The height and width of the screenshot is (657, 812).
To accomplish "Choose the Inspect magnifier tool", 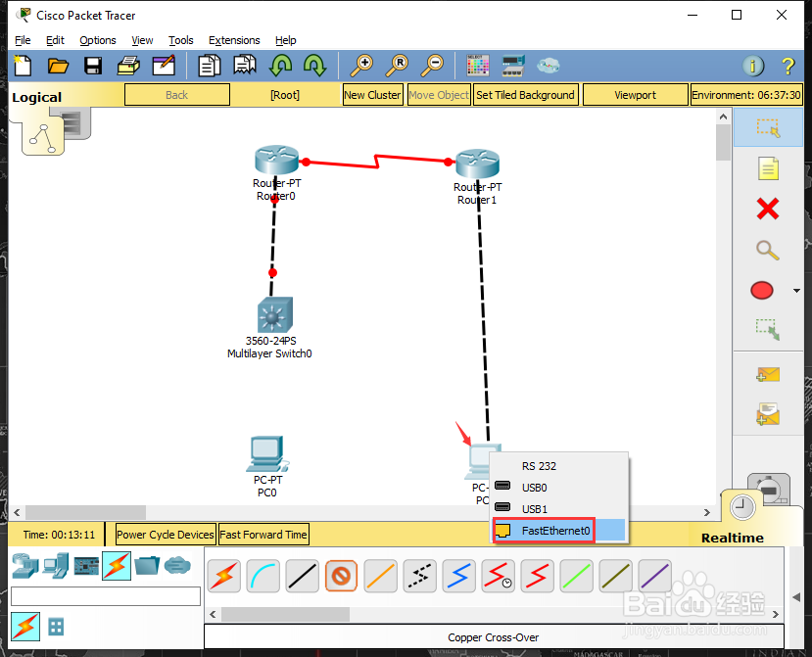I will (768, 250).
